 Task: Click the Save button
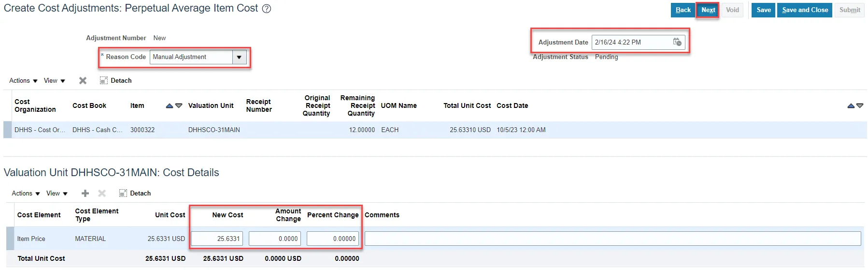tap(764, 10)
